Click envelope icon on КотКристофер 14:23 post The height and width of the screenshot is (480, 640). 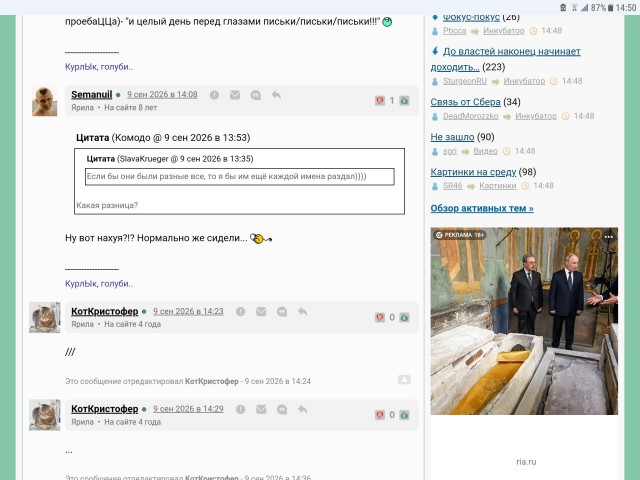point(261,312)
